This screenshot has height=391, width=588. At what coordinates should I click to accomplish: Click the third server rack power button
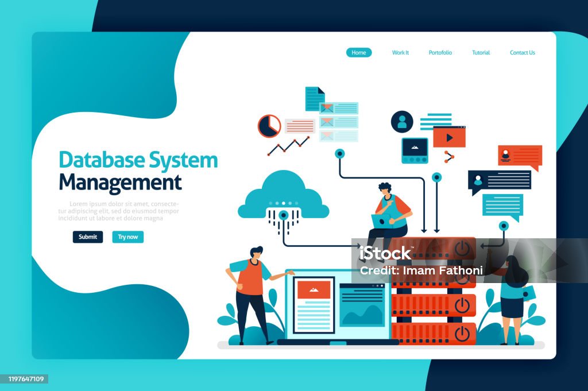coord(462,305)
